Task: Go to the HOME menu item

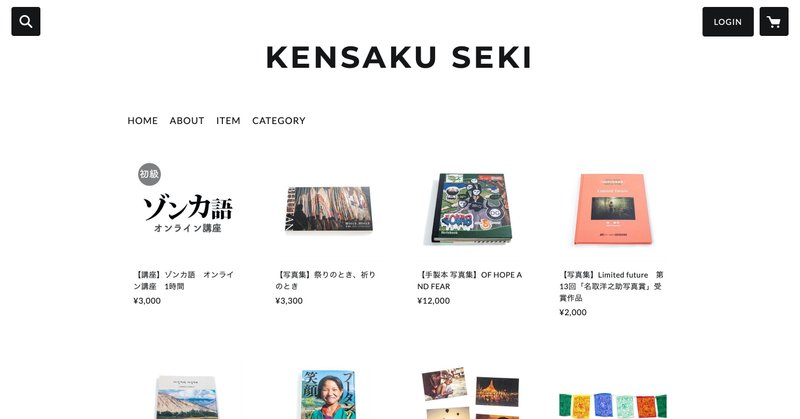Action: pos(142,120)
